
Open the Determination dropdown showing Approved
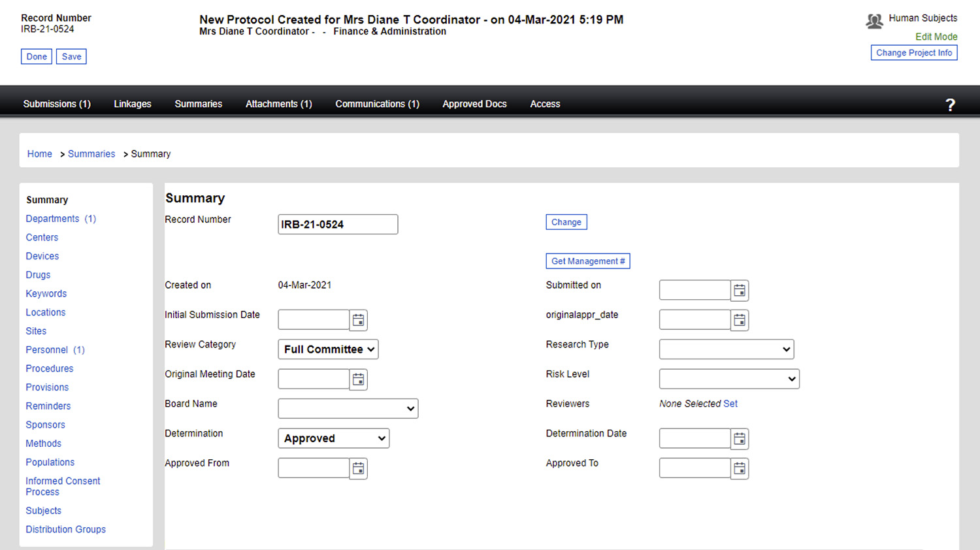point(333,438)
